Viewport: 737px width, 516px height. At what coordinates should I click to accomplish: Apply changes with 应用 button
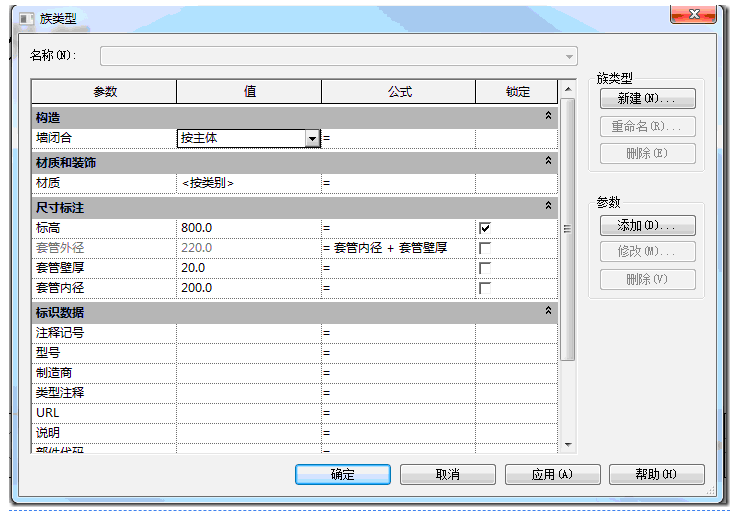point(552,474)
